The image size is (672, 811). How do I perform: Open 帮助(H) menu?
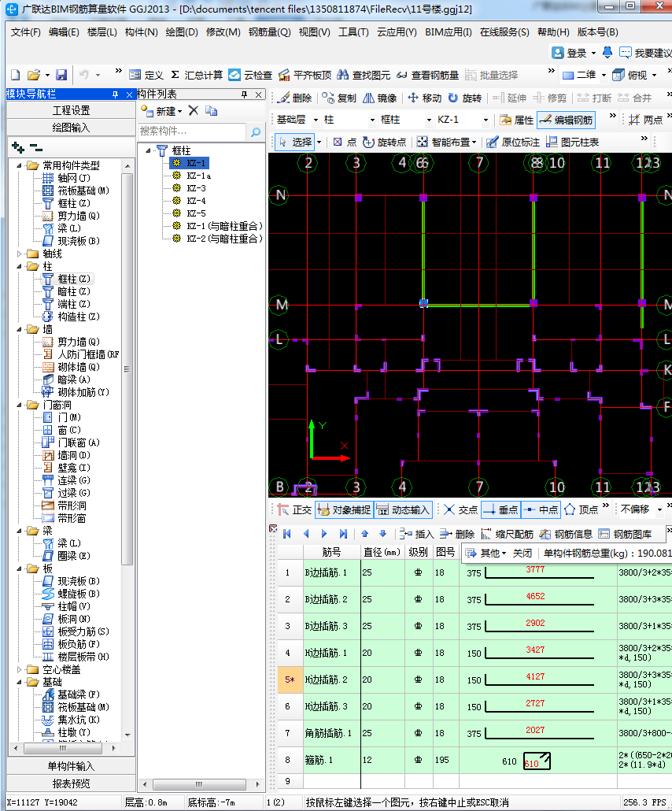553,32
